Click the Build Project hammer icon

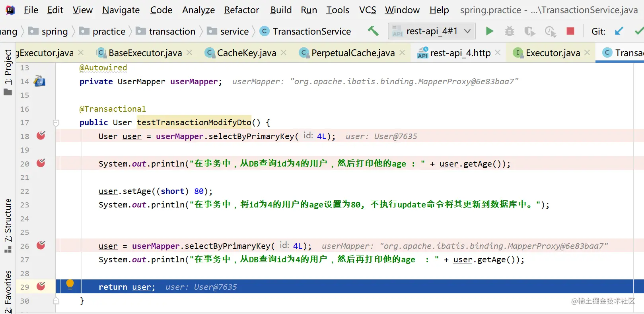click(x=373, y=31)
